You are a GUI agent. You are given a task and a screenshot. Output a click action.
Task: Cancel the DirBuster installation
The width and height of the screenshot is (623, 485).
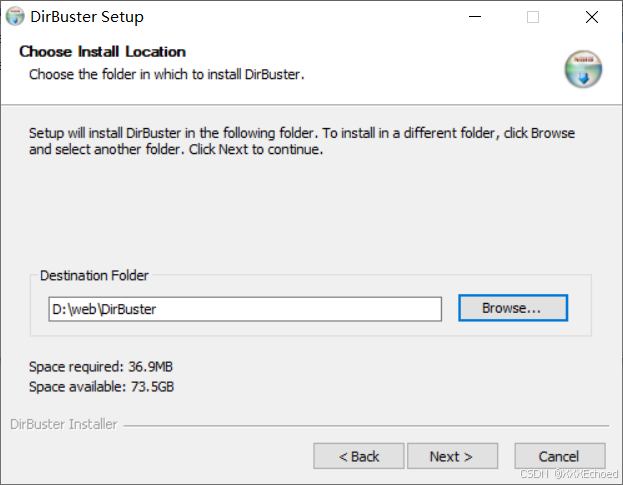[559, 456]
